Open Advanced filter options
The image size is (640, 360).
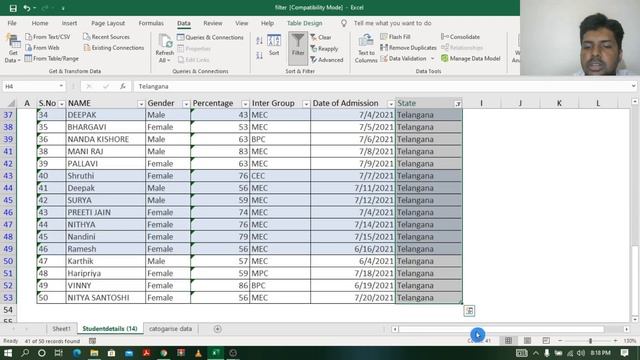[327, 60]
